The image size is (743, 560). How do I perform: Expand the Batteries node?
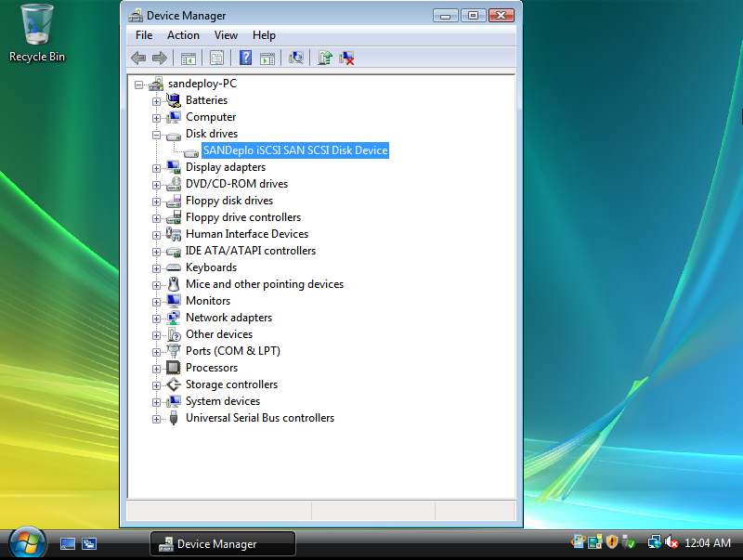point(156,101)
